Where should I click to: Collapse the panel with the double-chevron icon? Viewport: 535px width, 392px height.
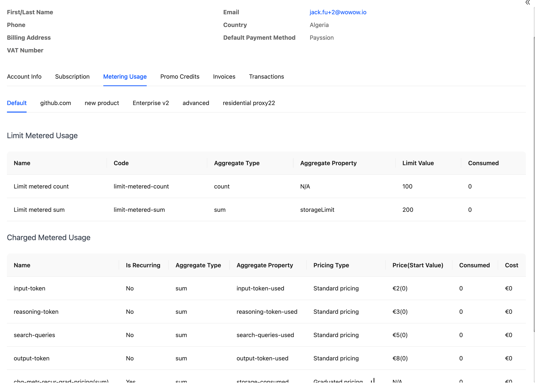pos(528,3)
